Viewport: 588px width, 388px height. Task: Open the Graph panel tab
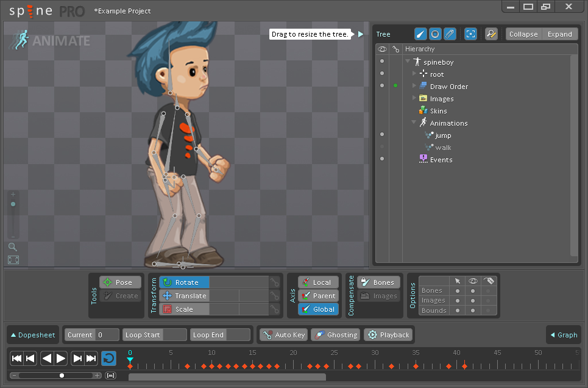(564, 335)
